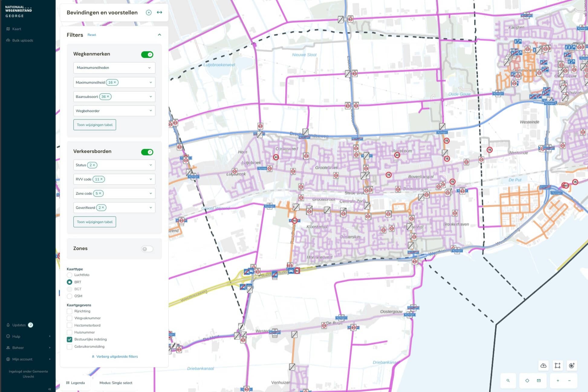Open the Wegbeheerder dropdown
This screenshot has height=392, width=588.
[x=114, y=111]
